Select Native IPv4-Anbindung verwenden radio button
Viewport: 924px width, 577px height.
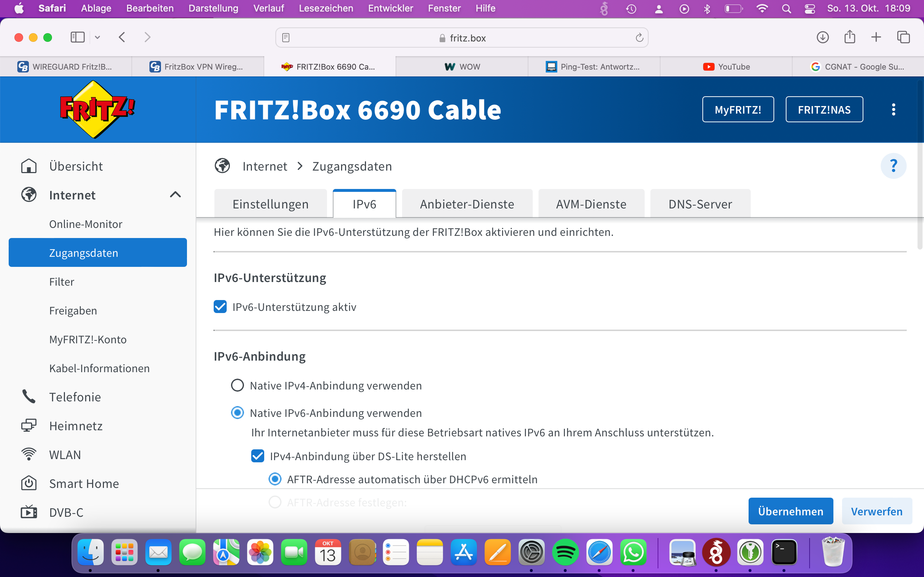(x=237, y=386)
